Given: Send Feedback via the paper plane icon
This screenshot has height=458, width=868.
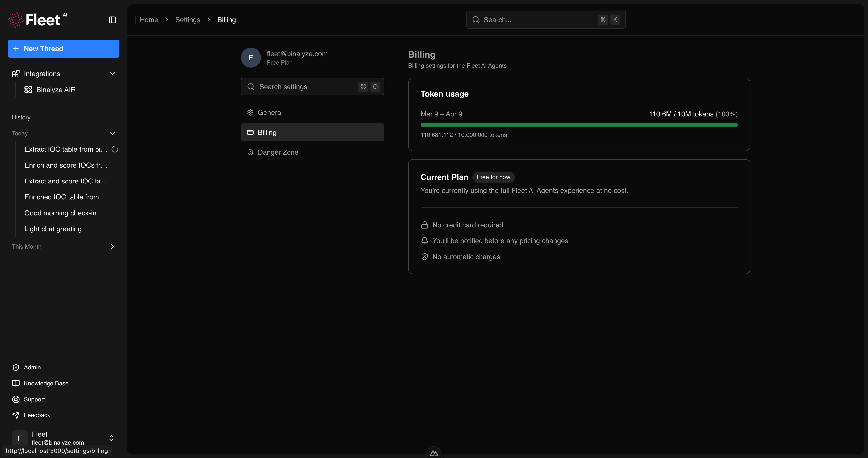Looking at the screenshot, I should (15, 415).
